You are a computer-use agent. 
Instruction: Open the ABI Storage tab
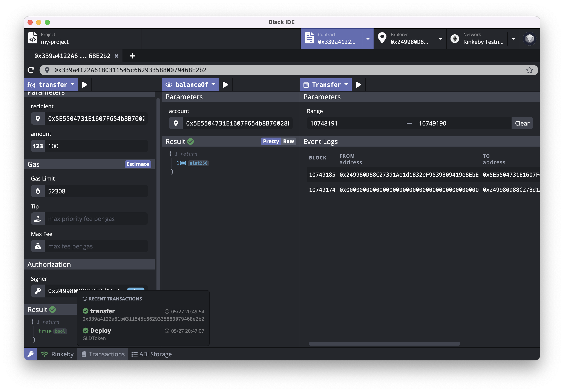(x=152, y=354)
